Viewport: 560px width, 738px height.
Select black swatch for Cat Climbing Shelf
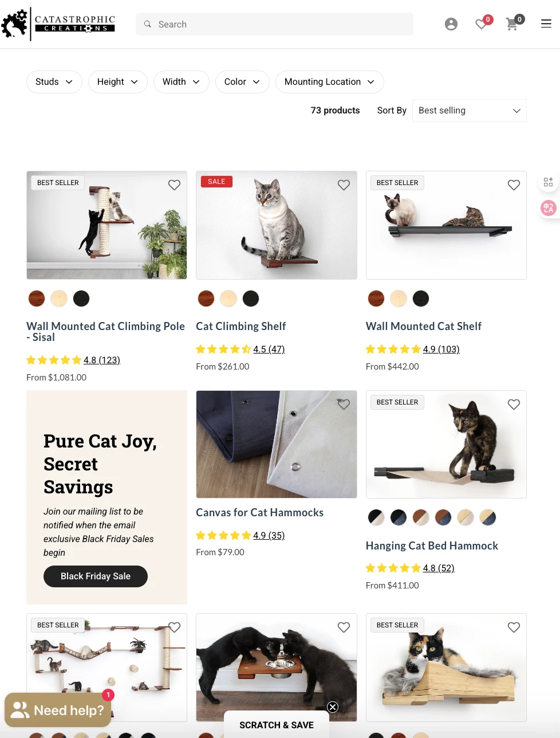point(251,299)
